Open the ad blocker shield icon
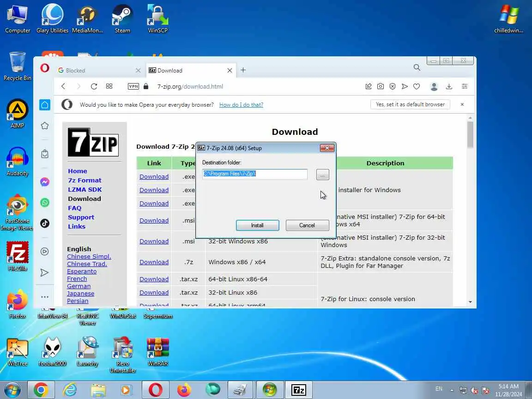 393,86
